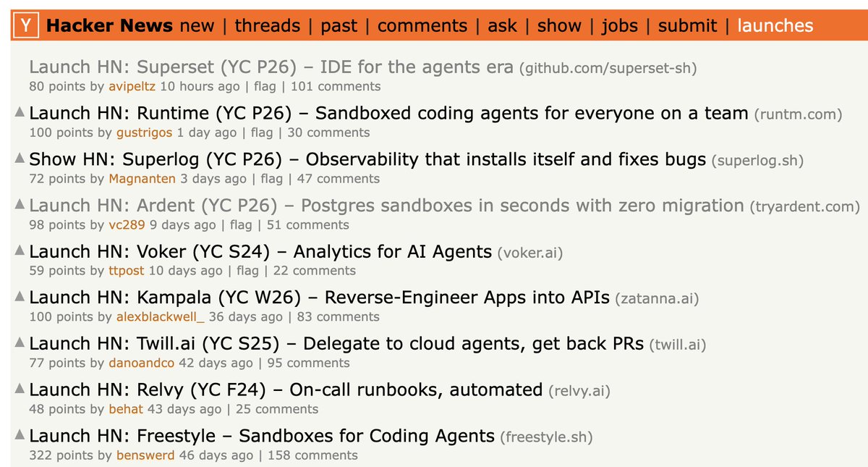Open user profile alexblackwell_
Viewport: 868px width, 467px height.
point(161,316)
